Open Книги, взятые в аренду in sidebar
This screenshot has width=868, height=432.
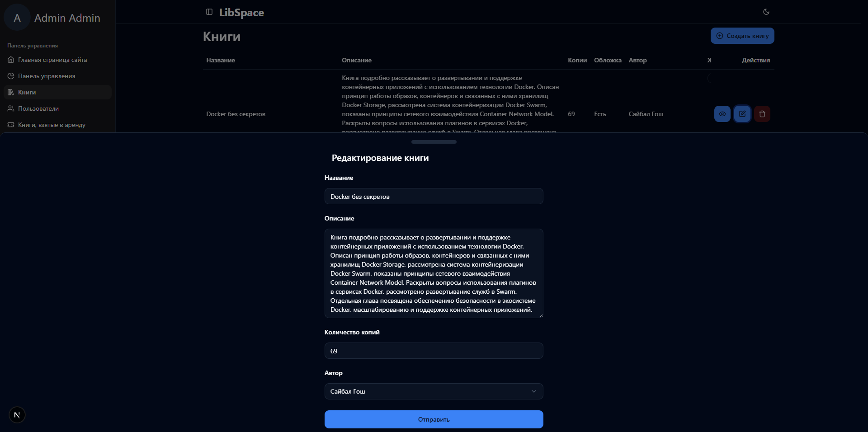coord(52,125)
